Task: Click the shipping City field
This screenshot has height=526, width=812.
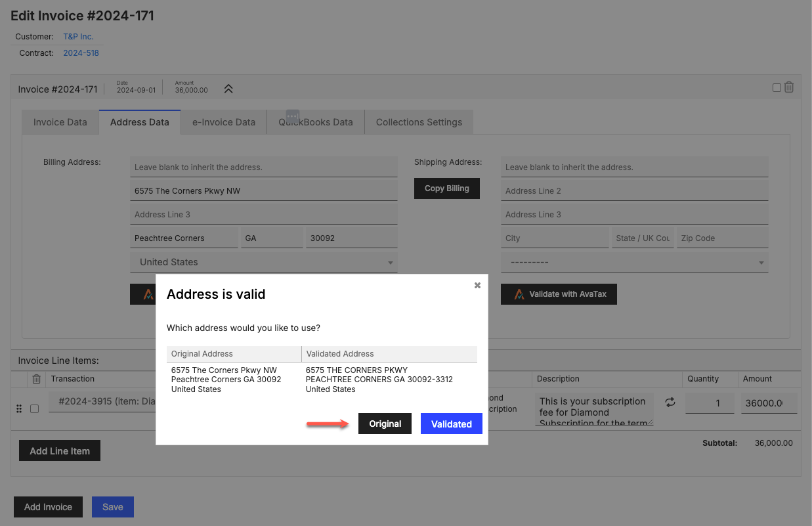Action: coord(555,238)
